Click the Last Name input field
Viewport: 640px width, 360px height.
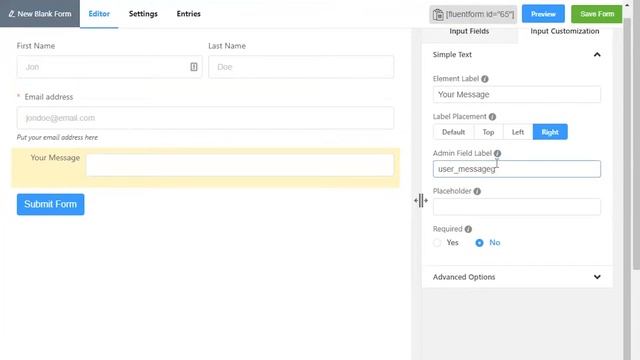(x=301, y=67)
